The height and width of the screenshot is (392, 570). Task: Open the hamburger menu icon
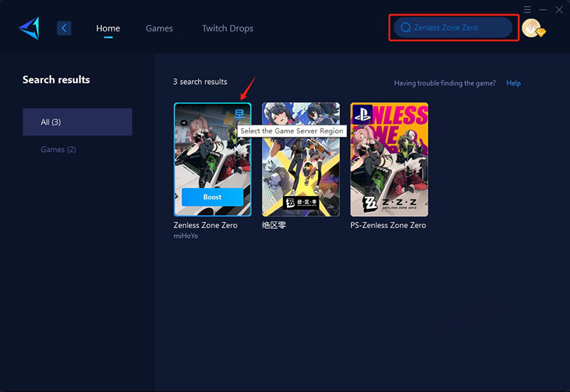click(x=527, y=9)
